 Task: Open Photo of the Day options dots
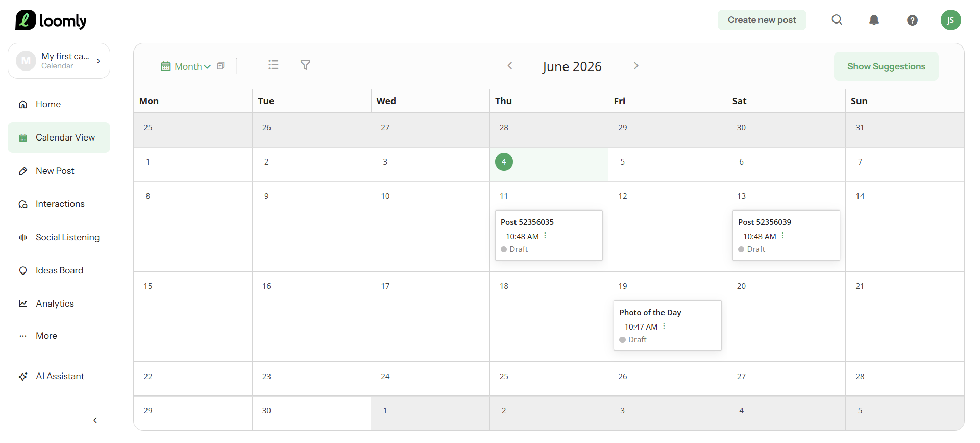point(664,326)
